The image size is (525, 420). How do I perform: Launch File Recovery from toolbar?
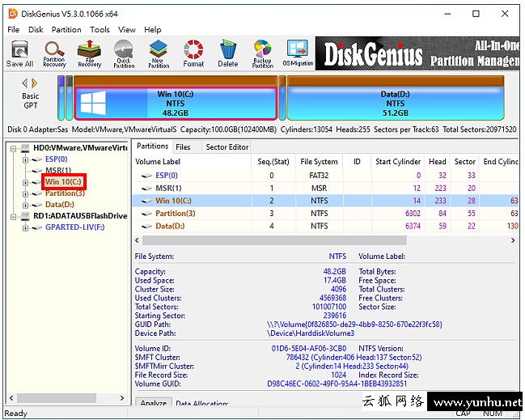(89, 53)
